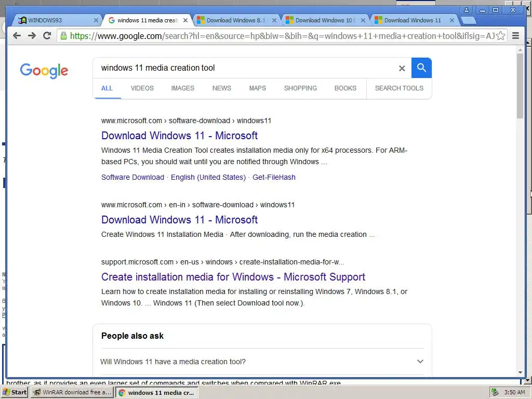This screenshot has height=399, width=532.
Task: Open the Chrome hamburger menu
Action: click(515, 36)
